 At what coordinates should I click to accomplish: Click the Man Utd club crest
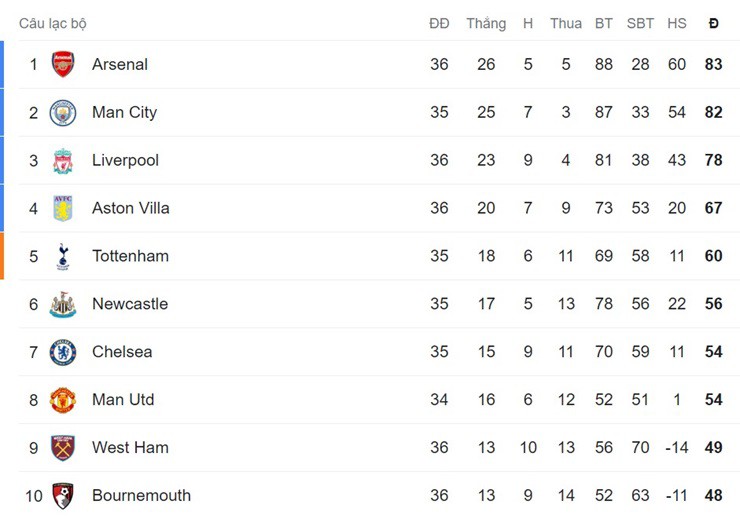tap(63, 400)
